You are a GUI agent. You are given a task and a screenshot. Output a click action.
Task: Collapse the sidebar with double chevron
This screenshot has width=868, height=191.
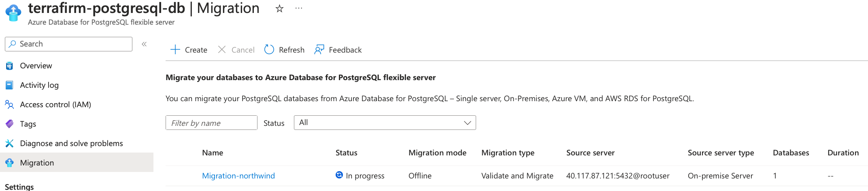point(144,44)
